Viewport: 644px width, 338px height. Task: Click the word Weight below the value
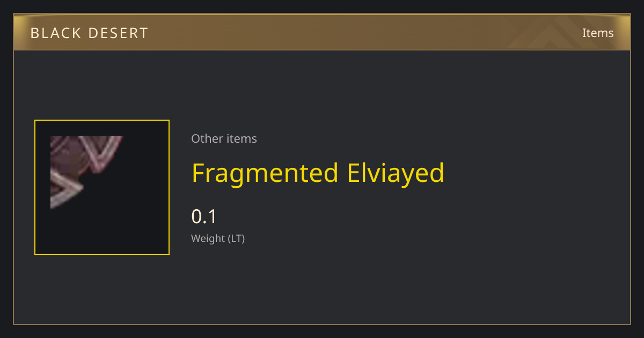point(208,238)
